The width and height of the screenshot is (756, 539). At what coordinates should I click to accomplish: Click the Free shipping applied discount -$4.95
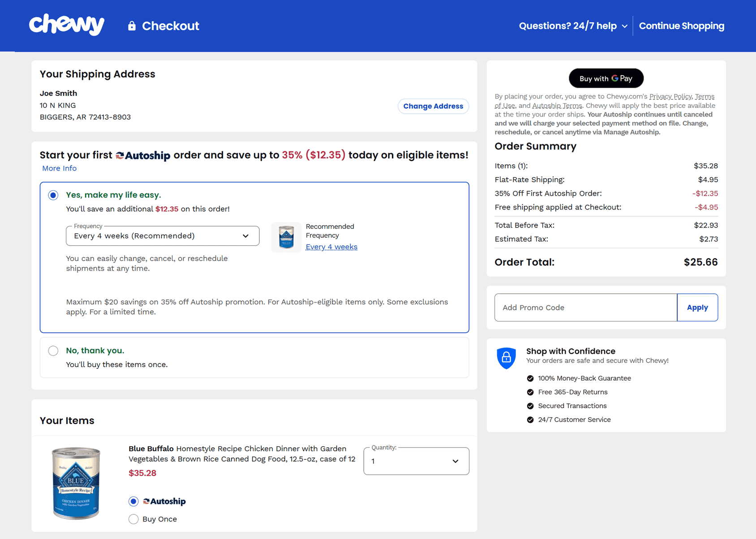pos(706,207)
